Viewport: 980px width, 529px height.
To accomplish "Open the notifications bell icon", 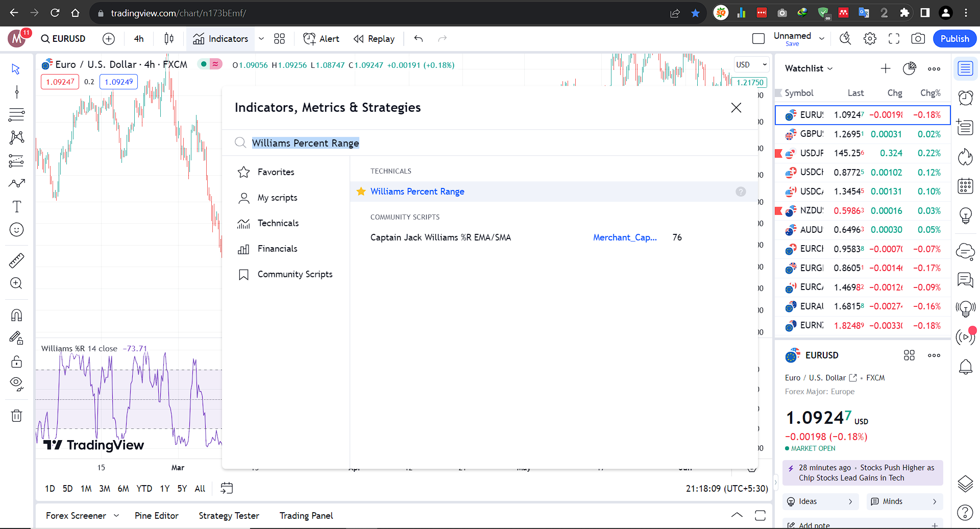I will tap(965, 367).
